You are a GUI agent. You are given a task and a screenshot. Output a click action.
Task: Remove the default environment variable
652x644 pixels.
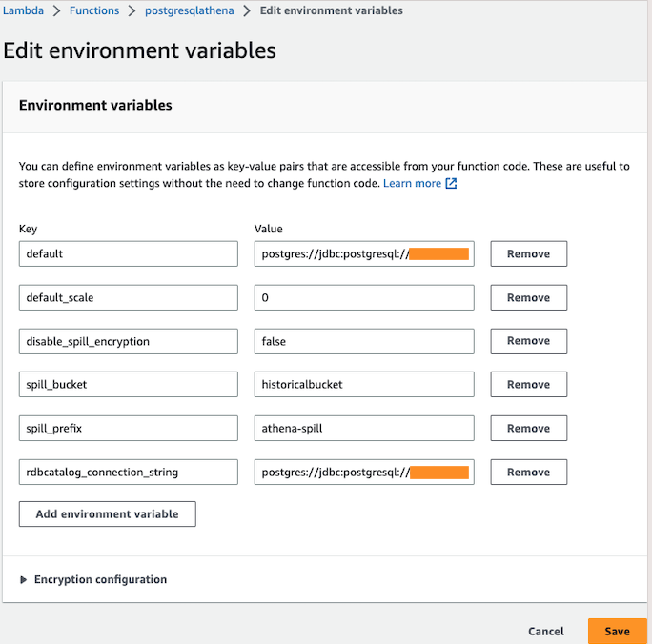pyautogui.click(x=528, y=254)
